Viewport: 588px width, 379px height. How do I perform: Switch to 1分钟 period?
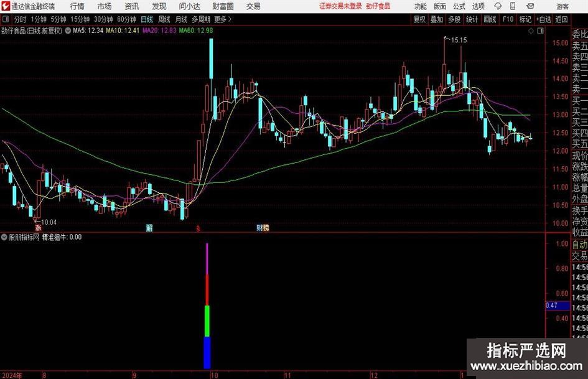click(x=39, y=19)
